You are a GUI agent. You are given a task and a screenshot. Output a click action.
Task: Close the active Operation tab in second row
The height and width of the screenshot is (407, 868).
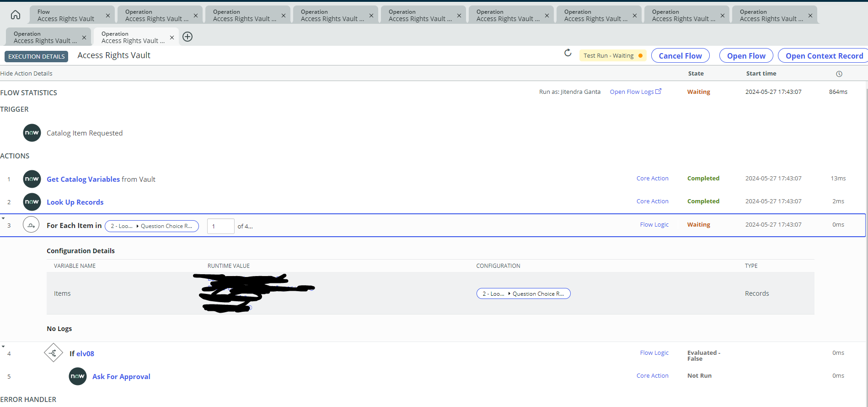172,38
